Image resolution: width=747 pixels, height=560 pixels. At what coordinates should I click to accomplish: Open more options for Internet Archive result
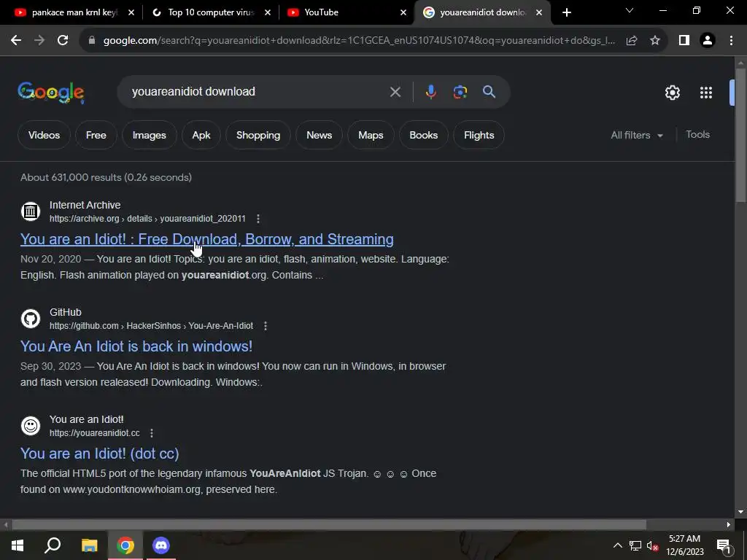(x=258, y=219)
